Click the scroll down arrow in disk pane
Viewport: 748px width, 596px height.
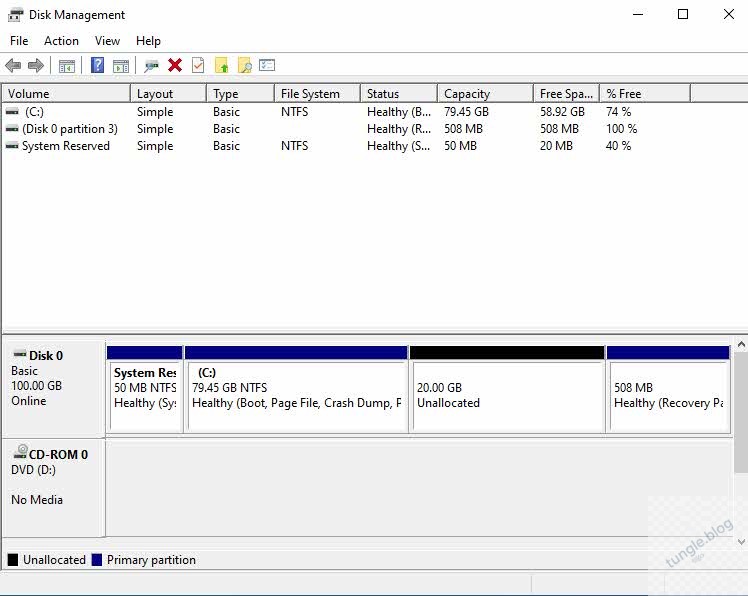click(741, 542)
